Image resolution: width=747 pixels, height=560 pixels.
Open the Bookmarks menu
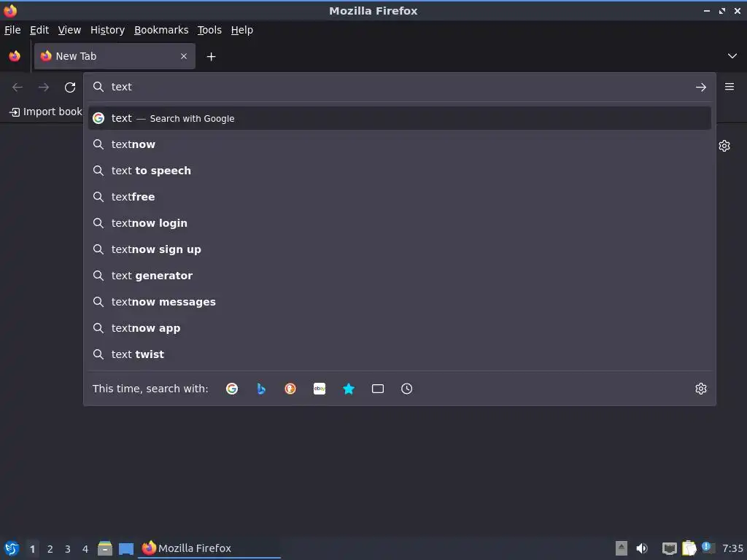(161, 30)
